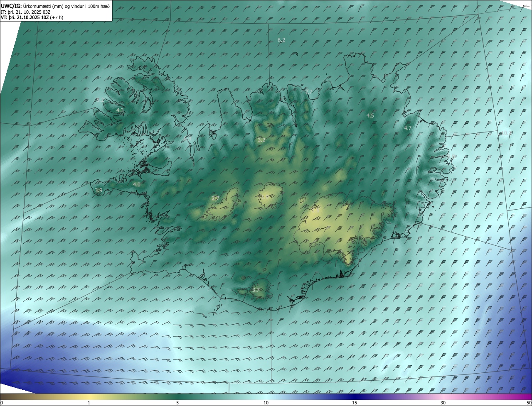Click the 3.9 value on Snæfellsnes tip
Viewport: 532px width, 406px height.
[99, 191]
